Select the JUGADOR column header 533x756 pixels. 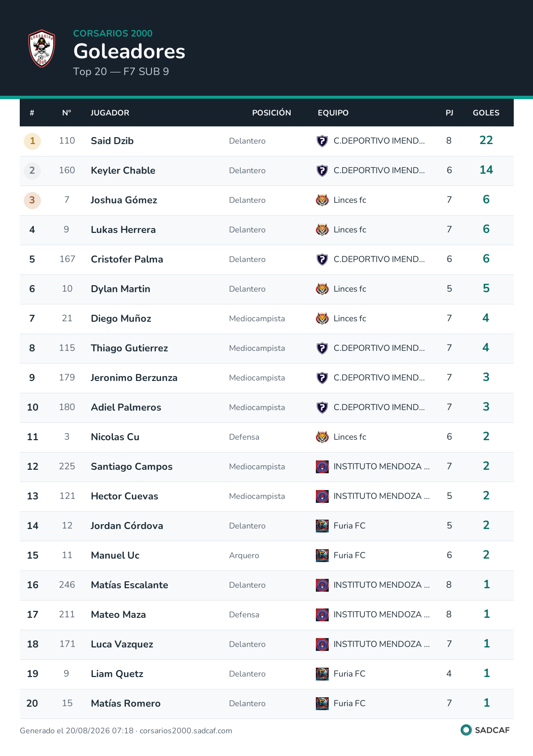click(x=110, y=113)
